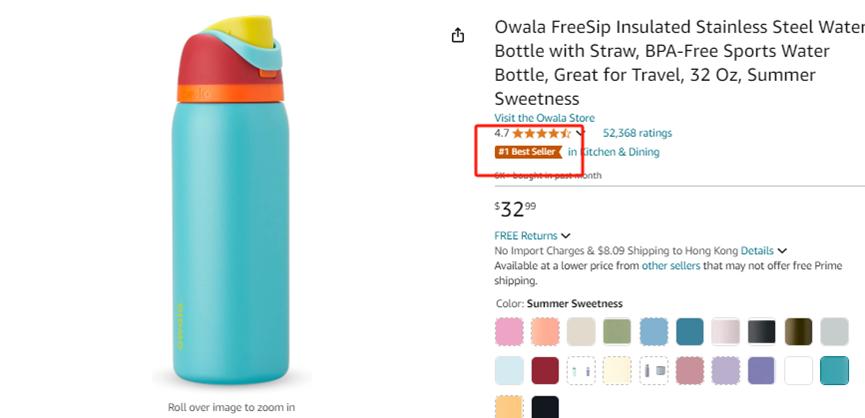Visit the Owala Store link
The height and width of the screenshot is (418, 865).
point(544,118)
